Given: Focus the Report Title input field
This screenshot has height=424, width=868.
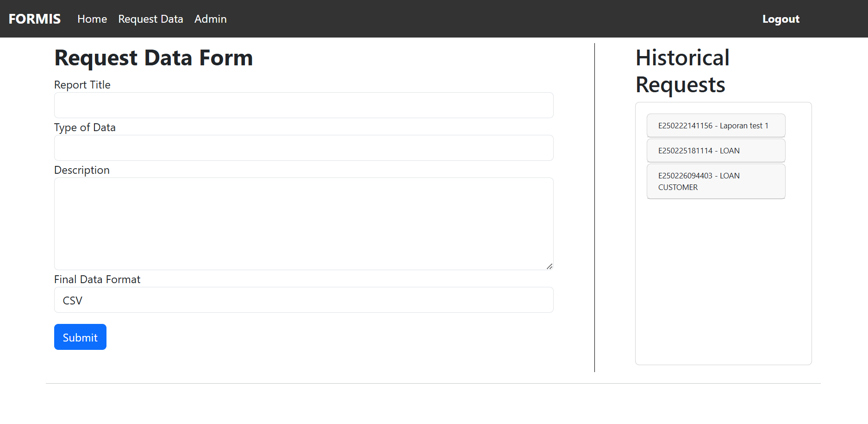Looking at the screenshot, I should point(303,105).
